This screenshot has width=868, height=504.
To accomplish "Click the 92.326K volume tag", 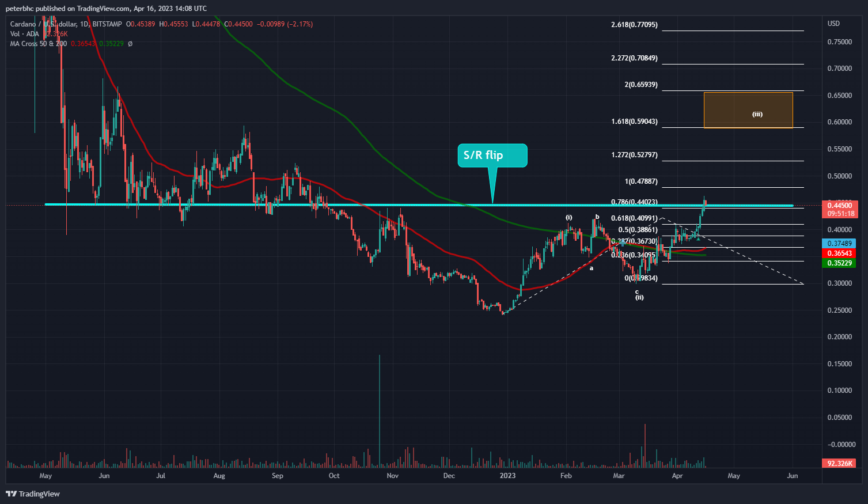I will point(839,463).
